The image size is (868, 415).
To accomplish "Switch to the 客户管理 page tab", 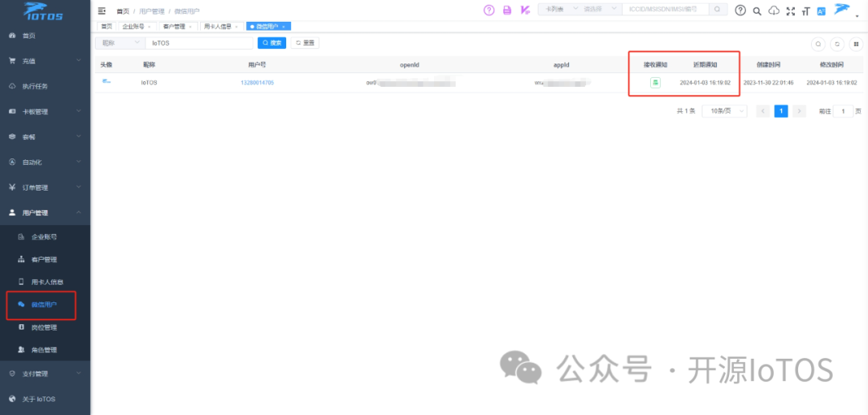I will (174, 27).
